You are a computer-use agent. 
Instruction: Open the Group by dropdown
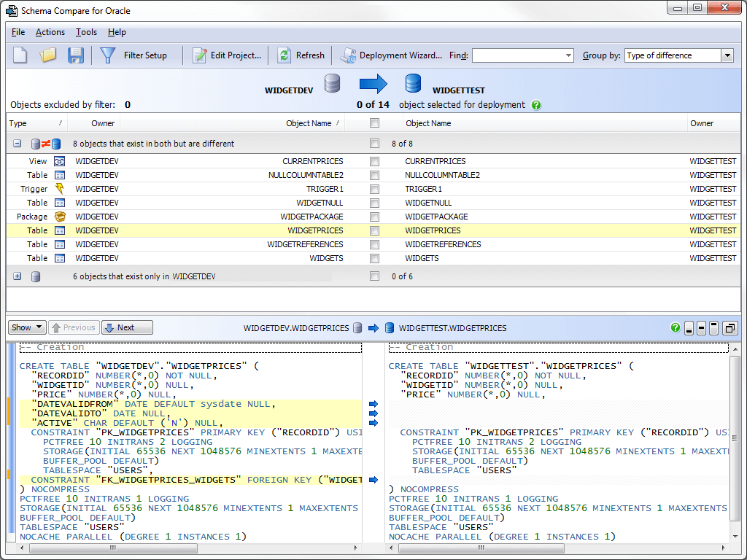tap(727, 55)
